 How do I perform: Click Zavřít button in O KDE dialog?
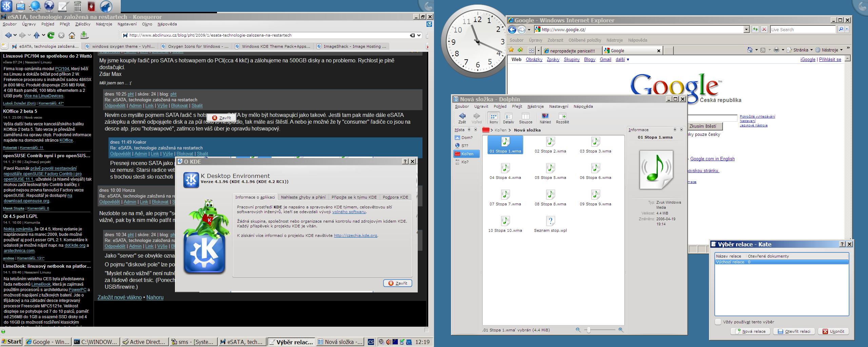point(398,283)
